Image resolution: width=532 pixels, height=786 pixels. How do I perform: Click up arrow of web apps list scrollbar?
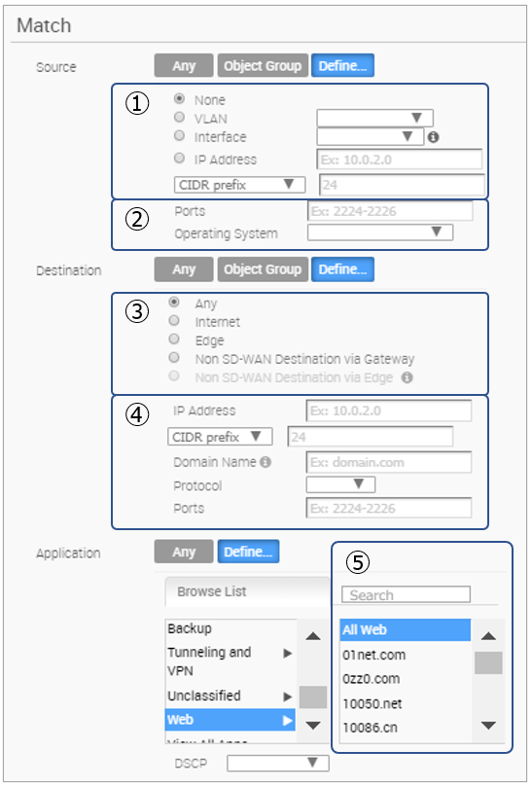click(488, 636)
